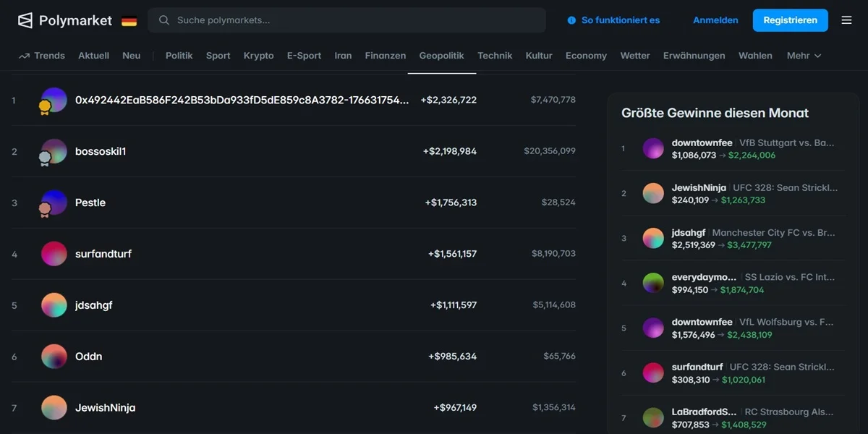Open VfB Stuttgart vs. Ba... market link

tap(787, 143)
